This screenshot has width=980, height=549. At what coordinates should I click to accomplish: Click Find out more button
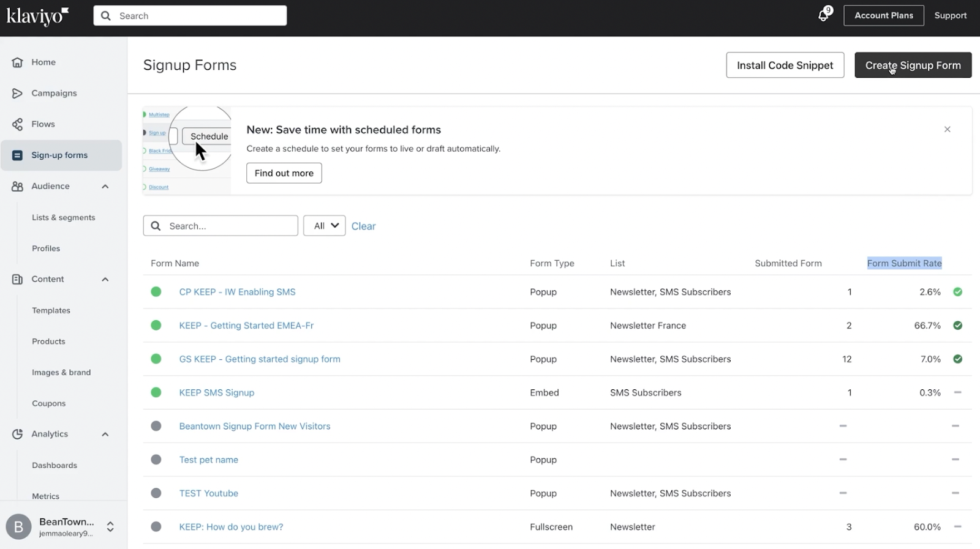(284, 173)
